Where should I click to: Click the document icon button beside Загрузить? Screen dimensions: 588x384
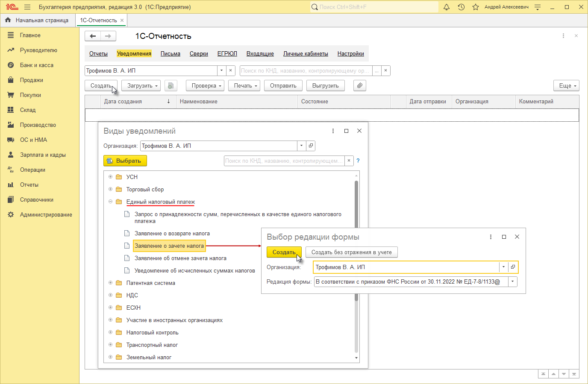pos(171,86)
